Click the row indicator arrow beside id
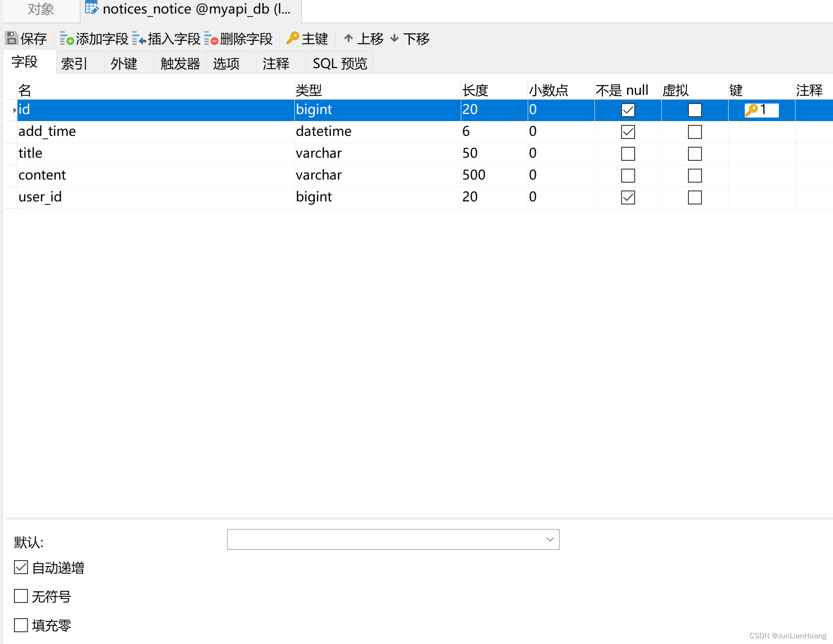This screenshot has width=833, height=644. pos(14,110)
